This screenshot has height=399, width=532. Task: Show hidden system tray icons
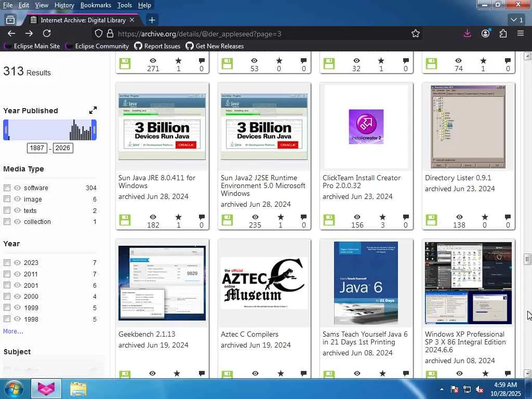[442, 390]
